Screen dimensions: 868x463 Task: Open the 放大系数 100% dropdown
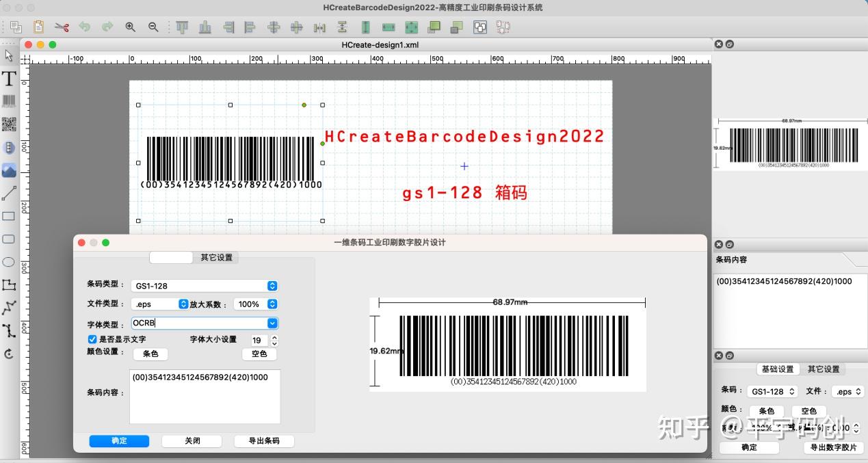pos(272,304)
